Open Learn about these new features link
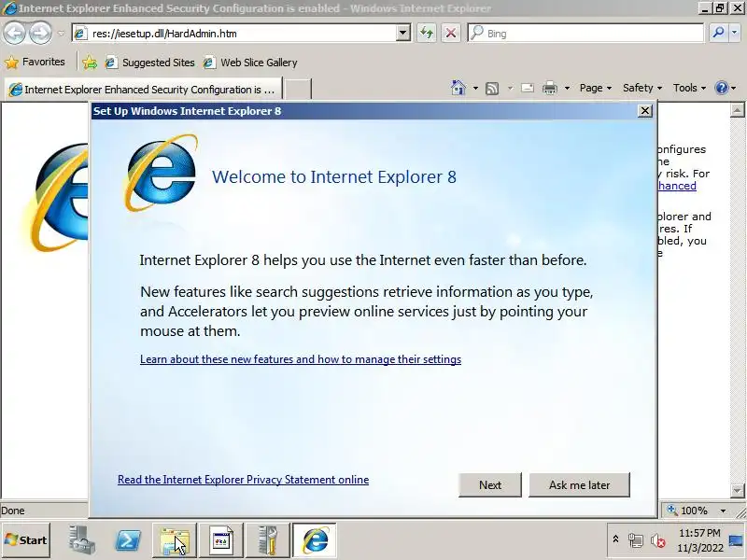 pos(301,359)
